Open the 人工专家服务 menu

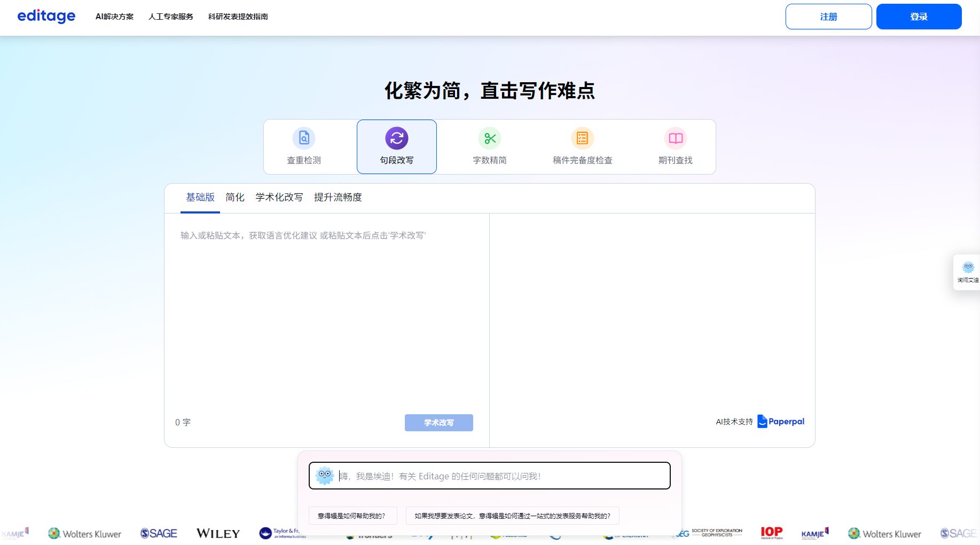tap(171, 17)
